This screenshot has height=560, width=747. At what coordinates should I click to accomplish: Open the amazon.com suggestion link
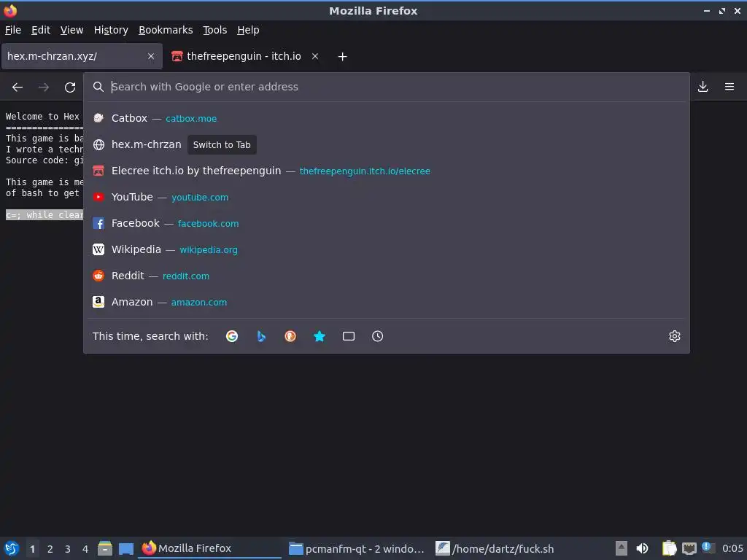click(x=198, y=302)
